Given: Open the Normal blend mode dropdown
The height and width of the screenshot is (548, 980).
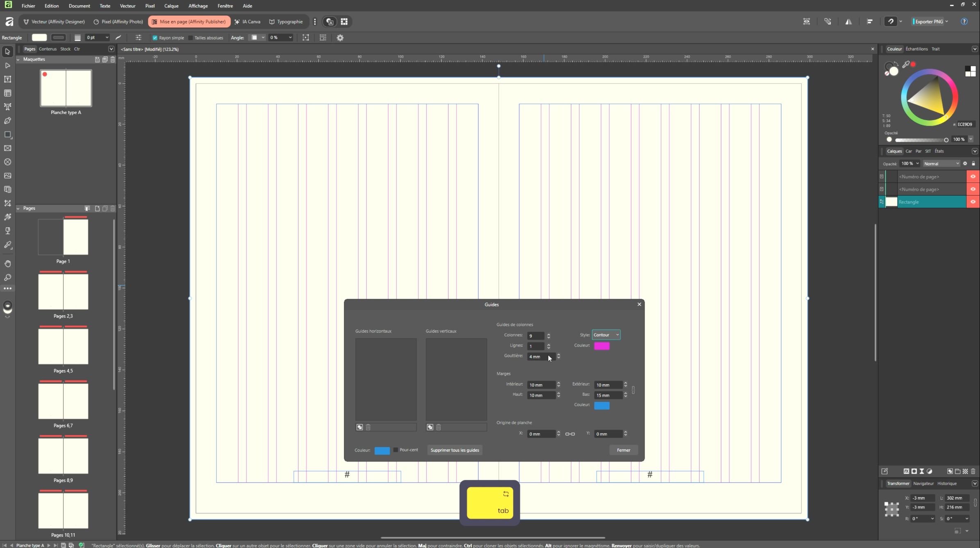Looking at the screenshot, I should tap(941, 164).
